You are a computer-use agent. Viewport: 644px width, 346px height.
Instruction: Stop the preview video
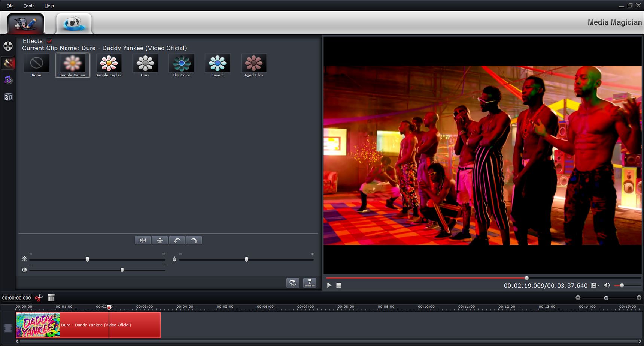click(339, 285)
